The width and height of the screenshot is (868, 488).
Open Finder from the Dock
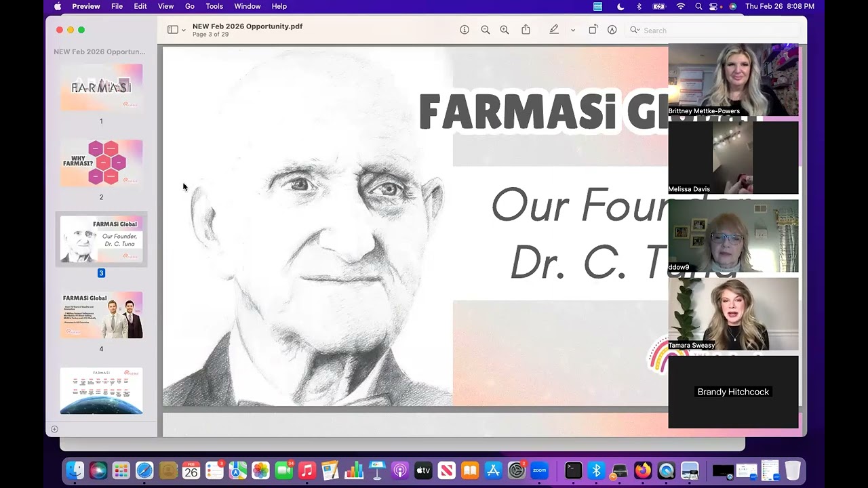coord(75,470)
